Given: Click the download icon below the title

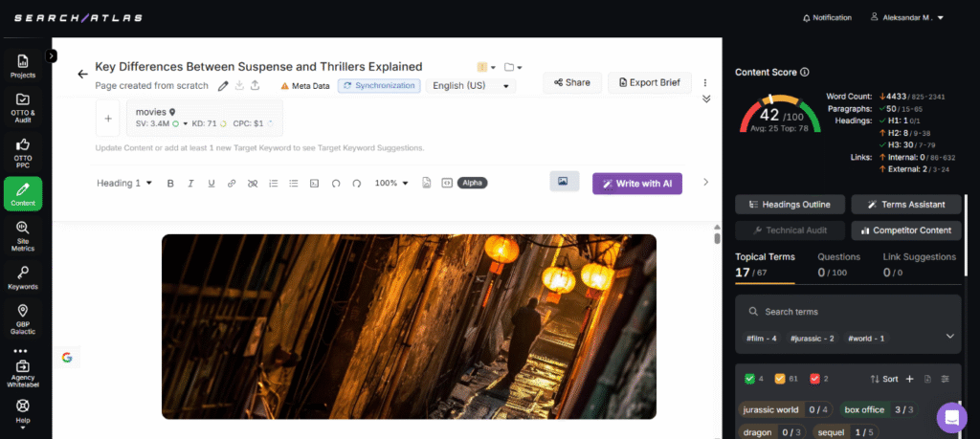Looking at the screenshot, I should tap(239, 86).
